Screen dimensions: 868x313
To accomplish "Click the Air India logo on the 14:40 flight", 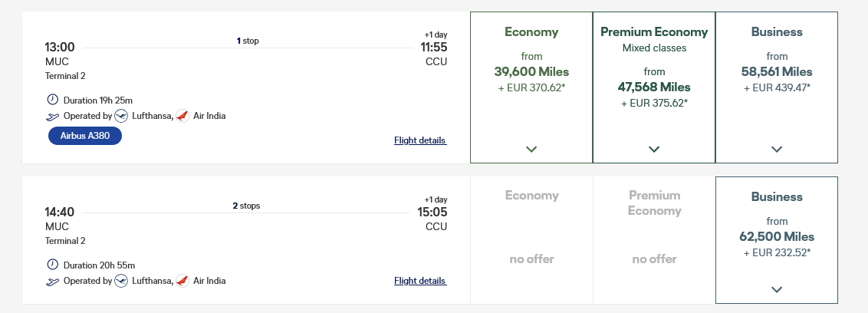I will point(182,281).
